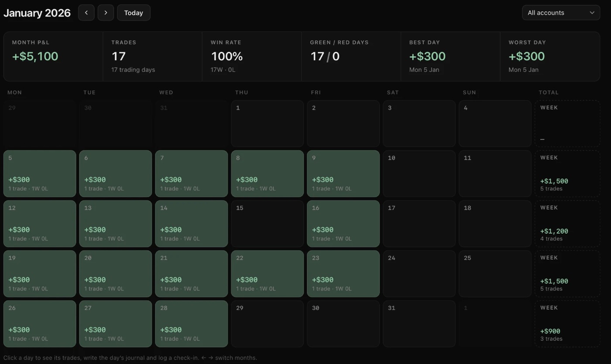Click the January 2026 heading
This screenshot has height=364, width=611.
[37, 13]
